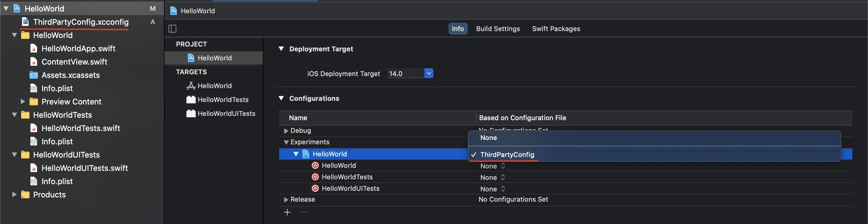Collapse the Experiments configuration row
The height and width of the screenshot is (224, 868).
coord(286,142)
